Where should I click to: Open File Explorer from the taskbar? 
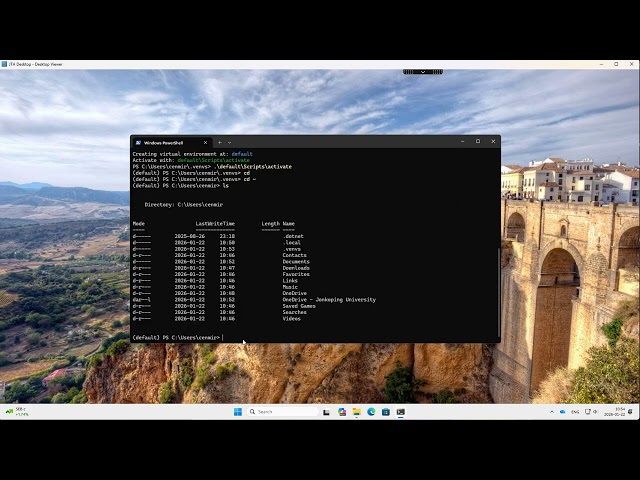coord(357,412)
